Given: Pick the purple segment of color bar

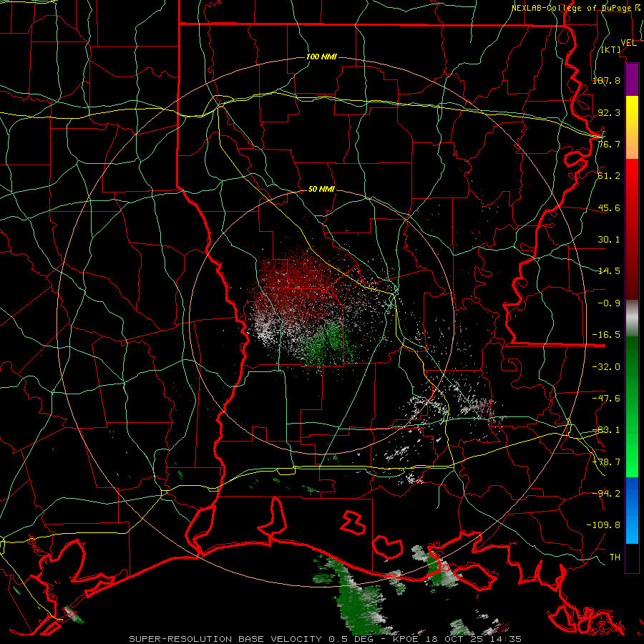Looking at the screenshot, I should click(x=632, y=79).
